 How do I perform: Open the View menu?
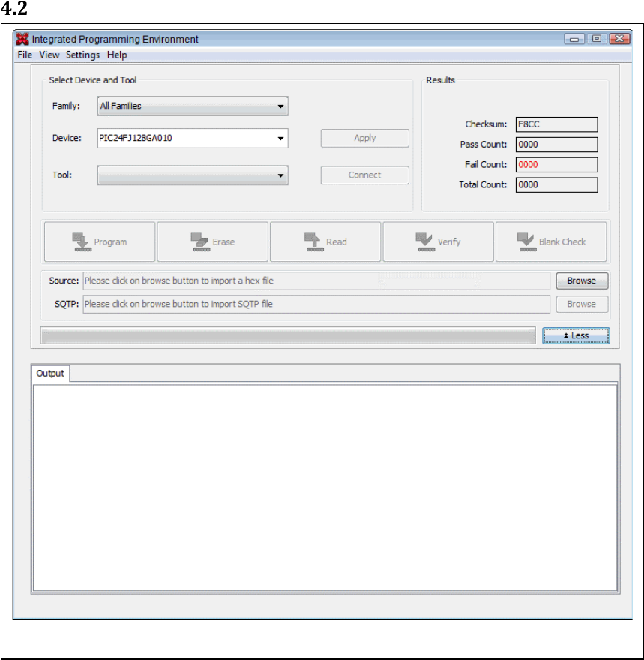click(x=49, y=55)
